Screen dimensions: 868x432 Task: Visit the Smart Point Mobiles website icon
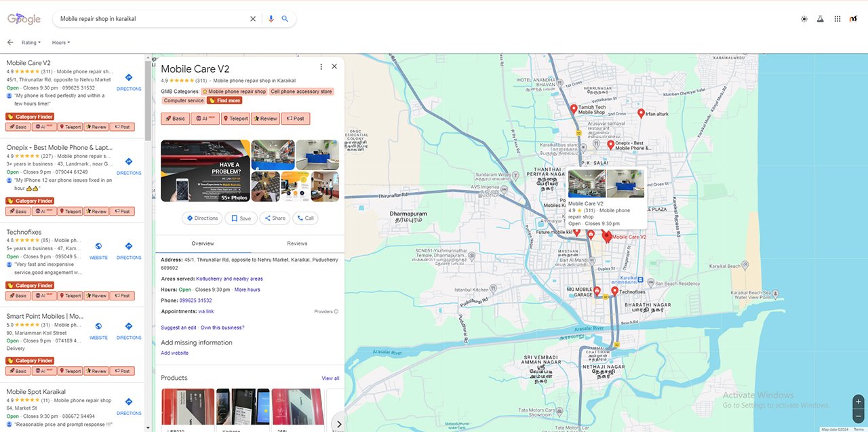(x=98, y=330)
